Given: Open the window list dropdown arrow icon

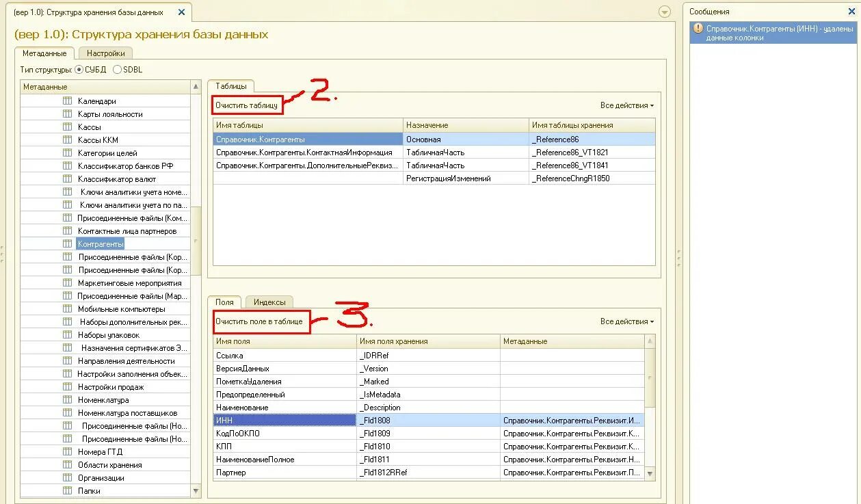Looking at the screenshot, I should coord(664,12).
